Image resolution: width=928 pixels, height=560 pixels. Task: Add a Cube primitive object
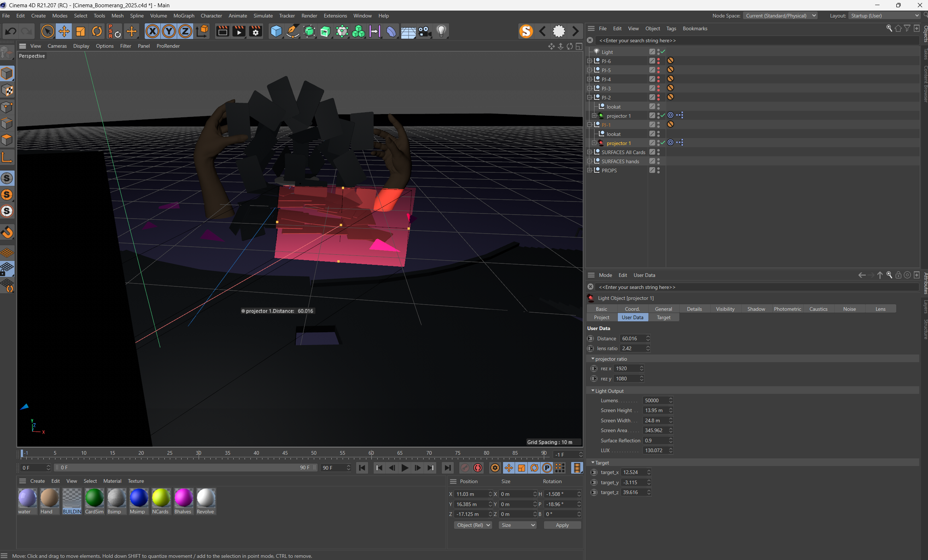click(x=276, y=31)
